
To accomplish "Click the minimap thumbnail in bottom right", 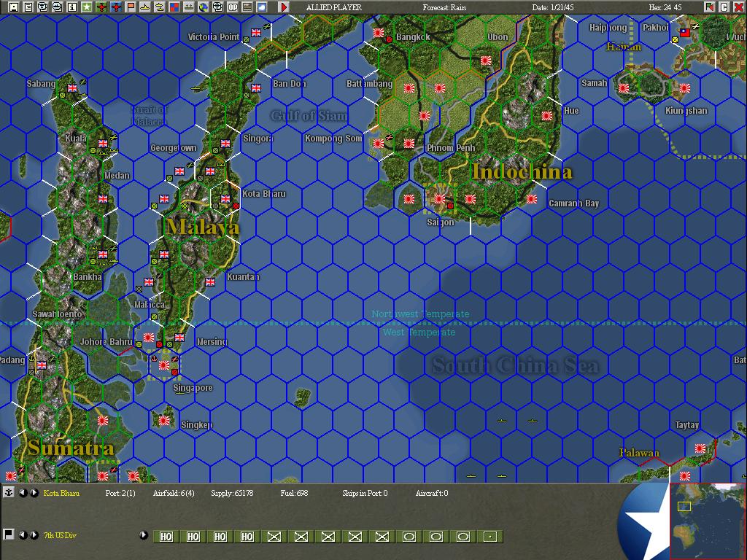I will (708, 520).
